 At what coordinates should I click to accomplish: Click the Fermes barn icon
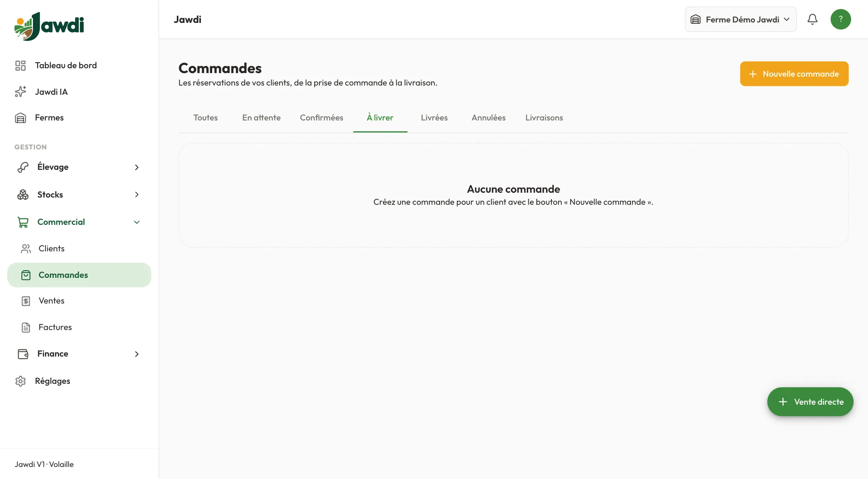pyautogui.click(x=20, y=118)
